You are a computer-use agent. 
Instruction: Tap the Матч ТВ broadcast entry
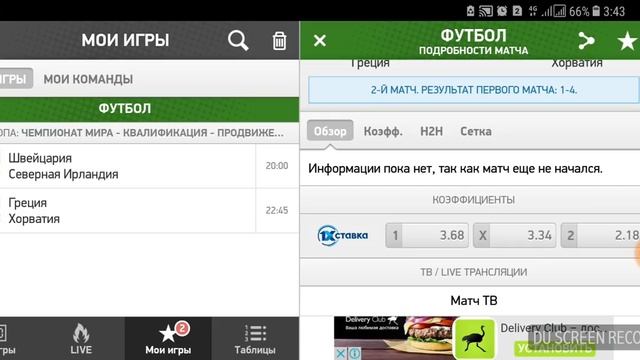pyautogui.click(x=473, y=301)
